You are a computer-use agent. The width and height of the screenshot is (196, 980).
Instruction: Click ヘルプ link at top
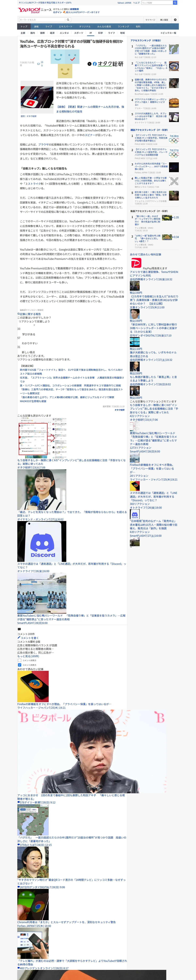point(136,3)
